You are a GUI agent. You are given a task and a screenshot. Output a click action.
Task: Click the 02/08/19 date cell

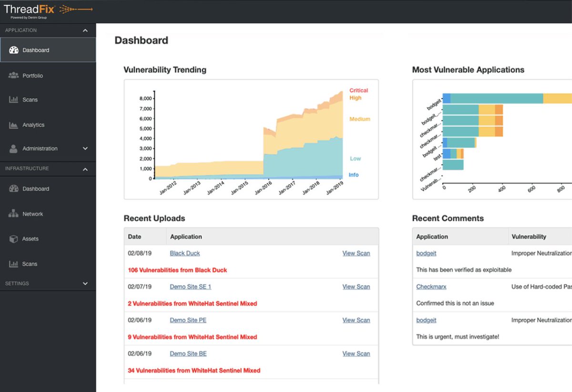click(x=140, y=253)
